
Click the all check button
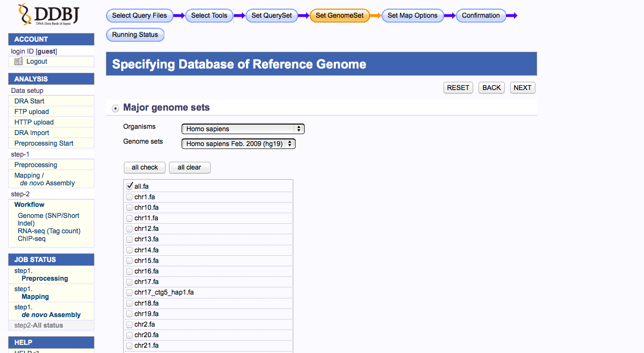point(145,168)
